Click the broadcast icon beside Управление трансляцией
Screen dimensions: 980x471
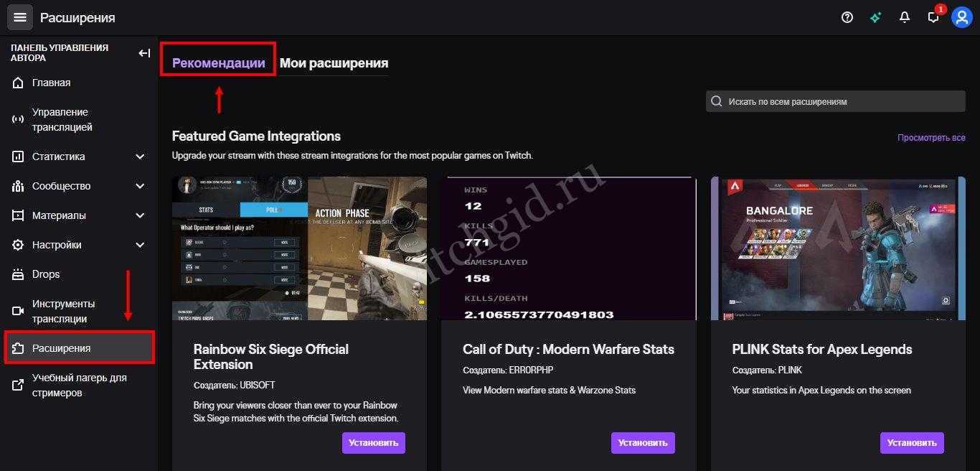click(x=19, y=120)
